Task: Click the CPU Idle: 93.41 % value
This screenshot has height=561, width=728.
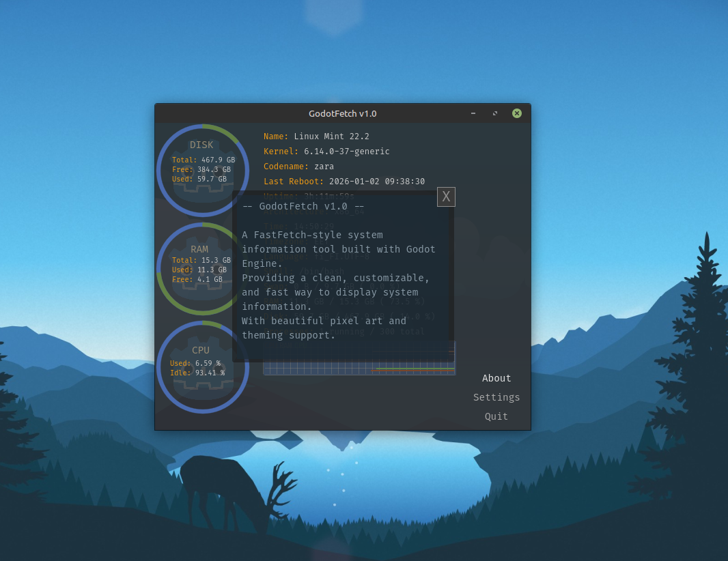Action: [x=197, y=373]
